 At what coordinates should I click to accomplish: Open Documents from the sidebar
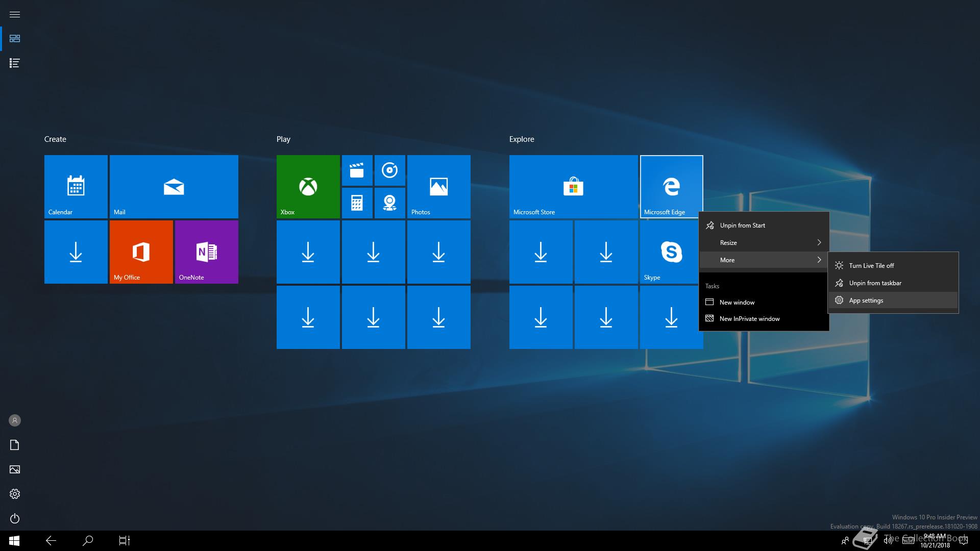tap(15, 445)
